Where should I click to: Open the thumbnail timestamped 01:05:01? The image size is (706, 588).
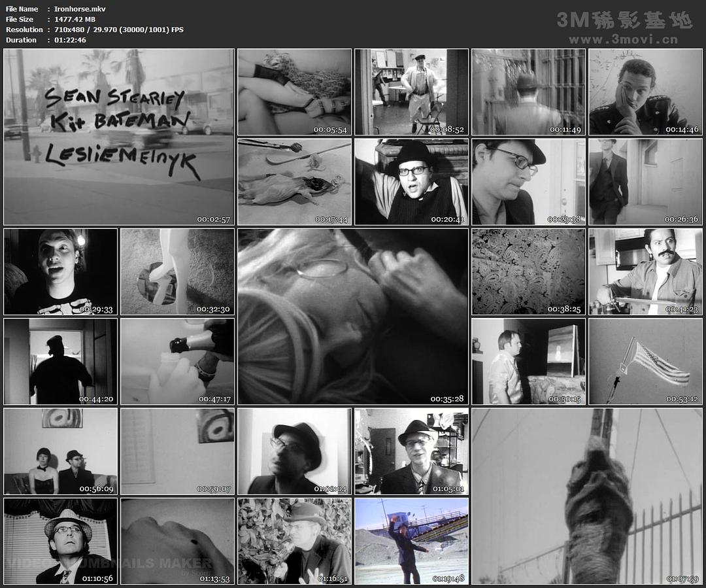click(411, 451)
